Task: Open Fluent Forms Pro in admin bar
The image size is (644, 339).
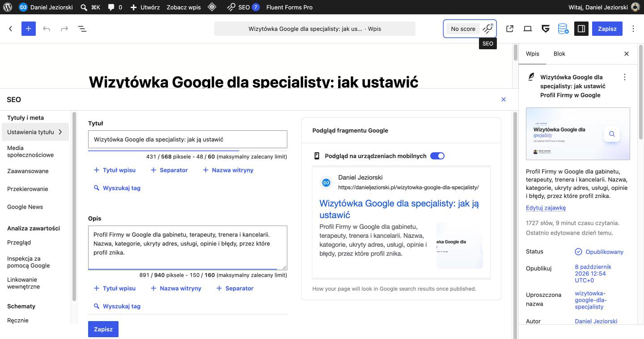Action: point(289,7)
